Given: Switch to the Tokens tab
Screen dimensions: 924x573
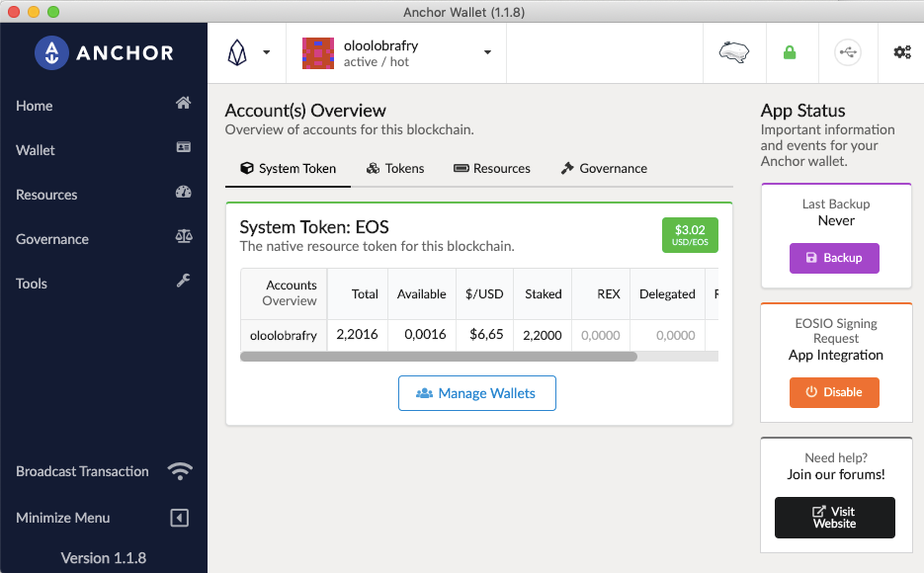Looking at the screenshot, I should click(x=395, y=169).
